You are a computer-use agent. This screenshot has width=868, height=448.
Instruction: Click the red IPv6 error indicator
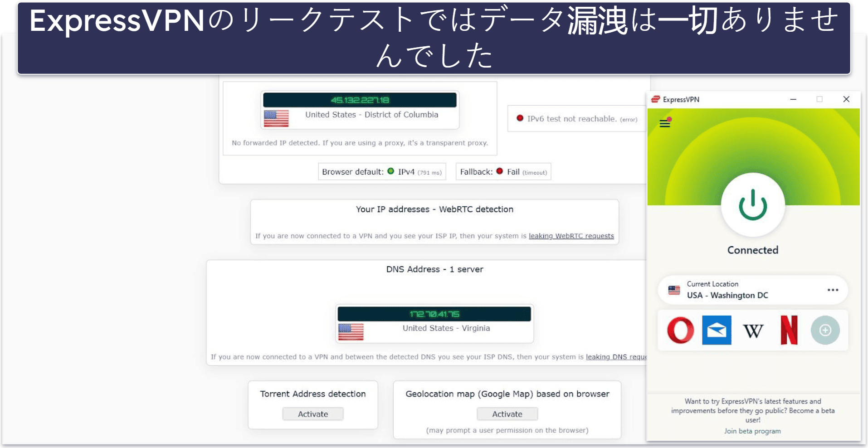click(x=520, y=118)
